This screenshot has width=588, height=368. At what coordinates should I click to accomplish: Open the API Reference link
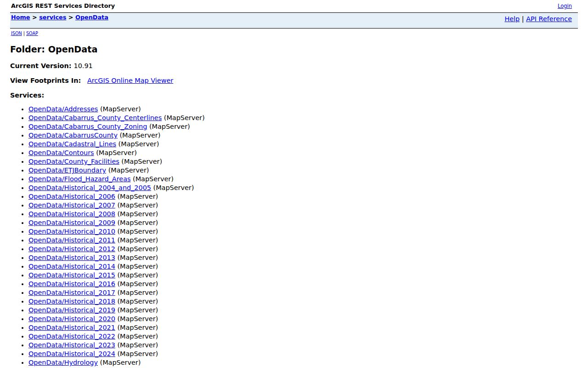coord(549,19)
